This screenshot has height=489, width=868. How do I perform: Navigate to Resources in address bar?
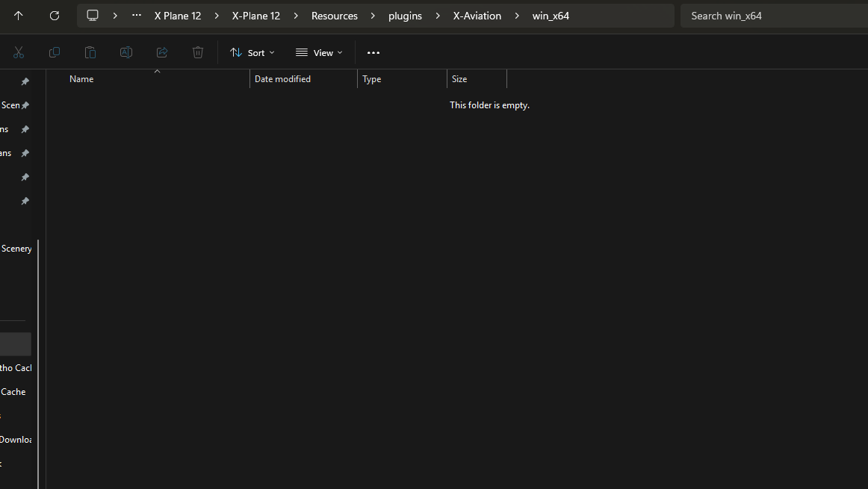coord(334,16)
